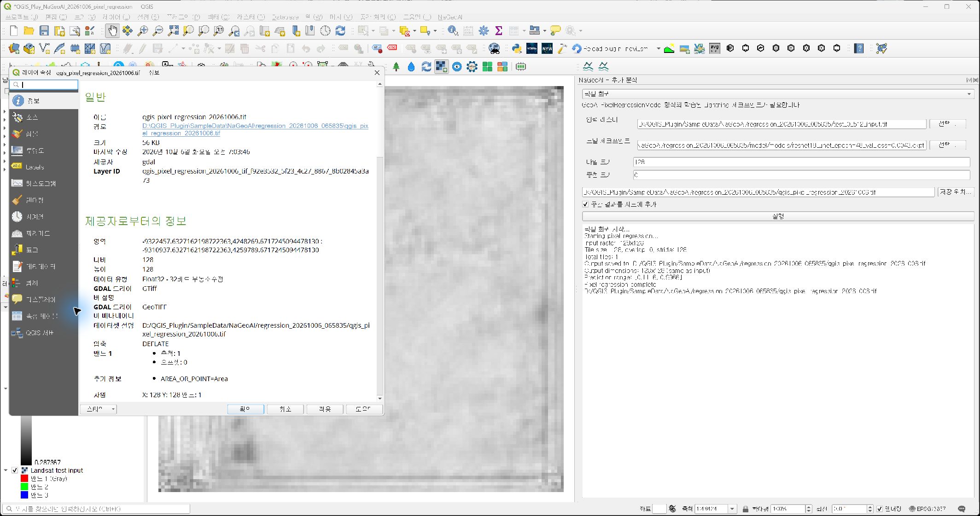Screen dimensions: 980x516
Task: Open the analysis type dropdown in NaGeoAI panel
Action: pyautogui.click(x=778, y=94)
